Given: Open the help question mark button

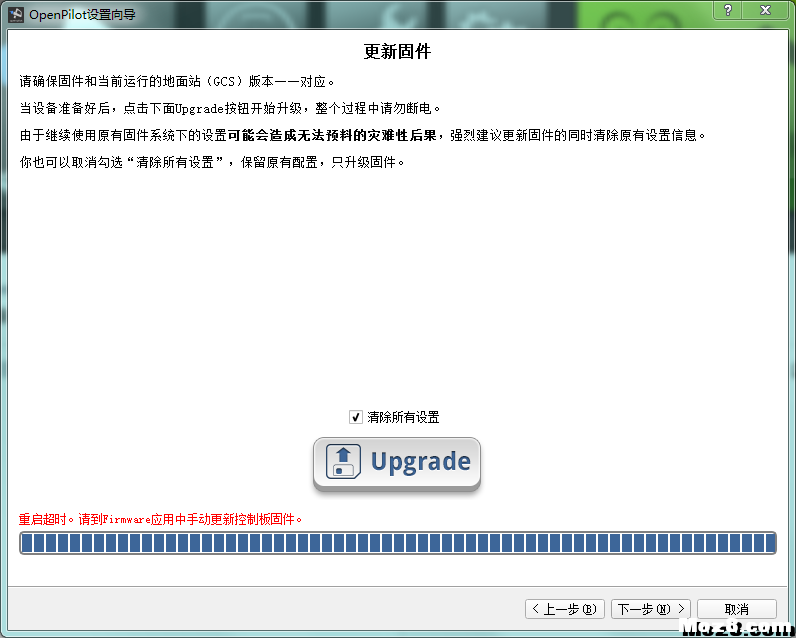Looking at the screenshot, I should [728, 10].
